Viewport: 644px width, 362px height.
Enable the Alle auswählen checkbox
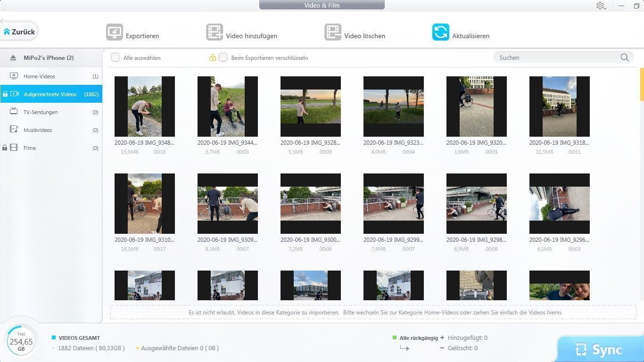tap(115, 58)
